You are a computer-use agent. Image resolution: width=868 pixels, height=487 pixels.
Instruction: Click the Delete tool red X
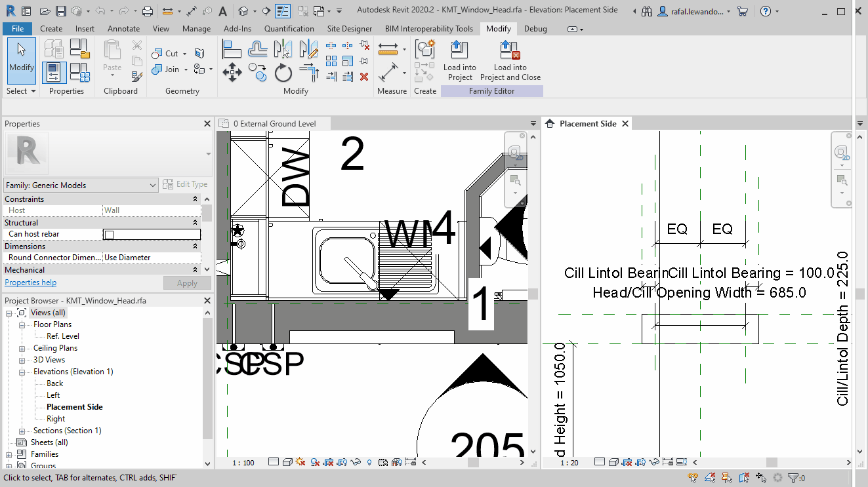click(x=364, y=76)
